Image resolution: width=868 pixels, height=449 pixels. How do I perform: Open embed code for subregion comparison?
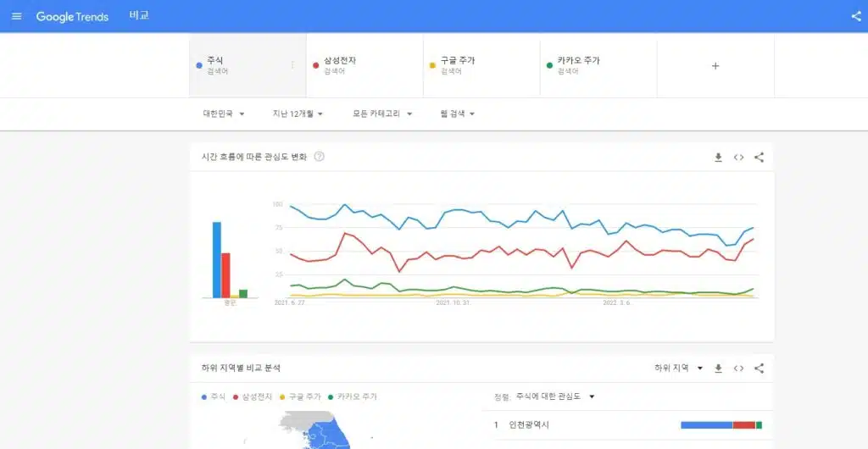(x=738, y=369)
